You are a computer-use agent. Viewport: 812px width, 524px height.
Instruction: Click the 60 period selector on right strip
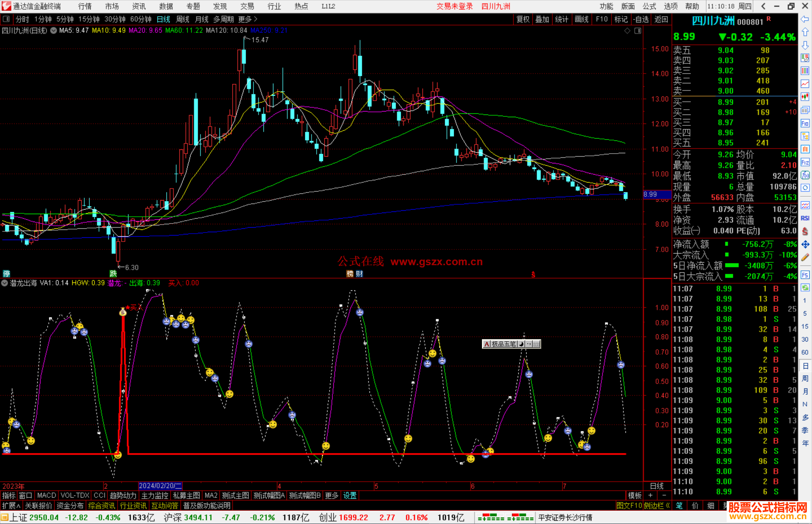(805, 352)
